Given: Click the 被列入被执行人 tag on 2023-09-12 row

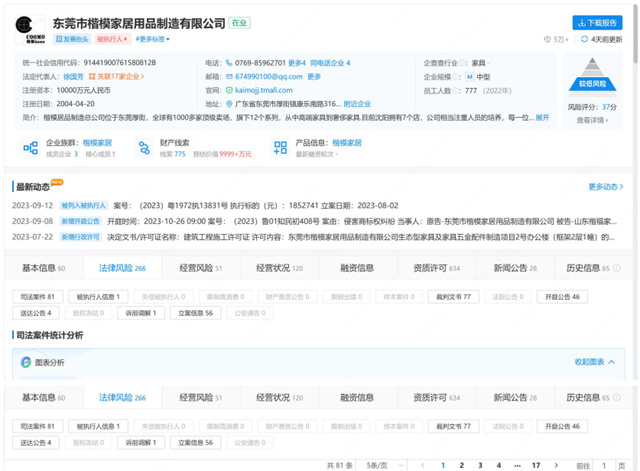Looking at the screenshot, I should click(x=84, y=205).
